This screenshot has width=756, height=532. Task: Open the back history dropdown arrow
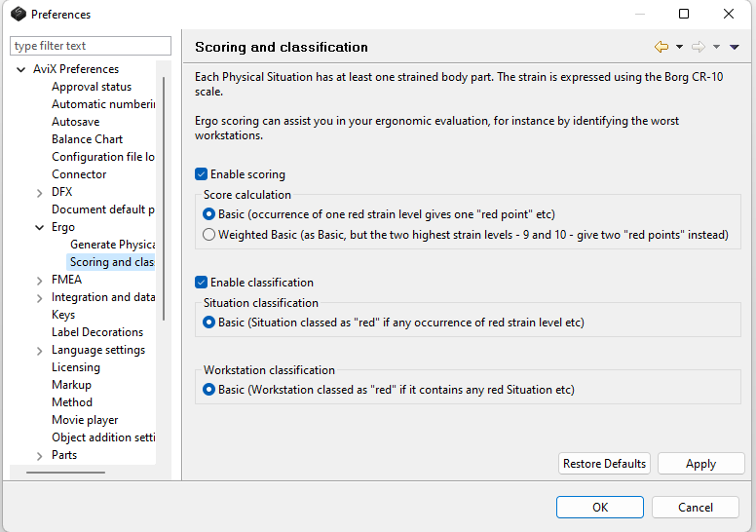click(679, 47)
